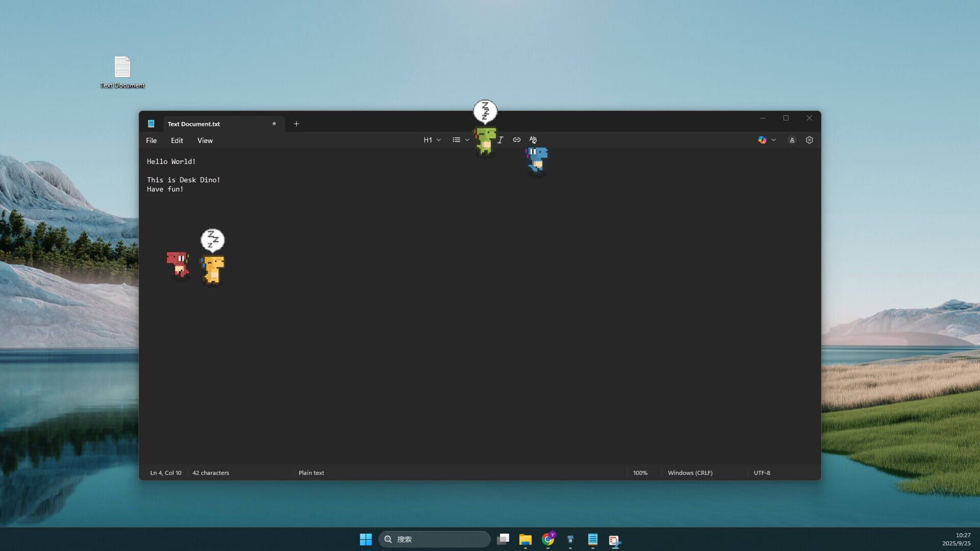Open the View menu
Screen dimensions: 980x551
205,140
